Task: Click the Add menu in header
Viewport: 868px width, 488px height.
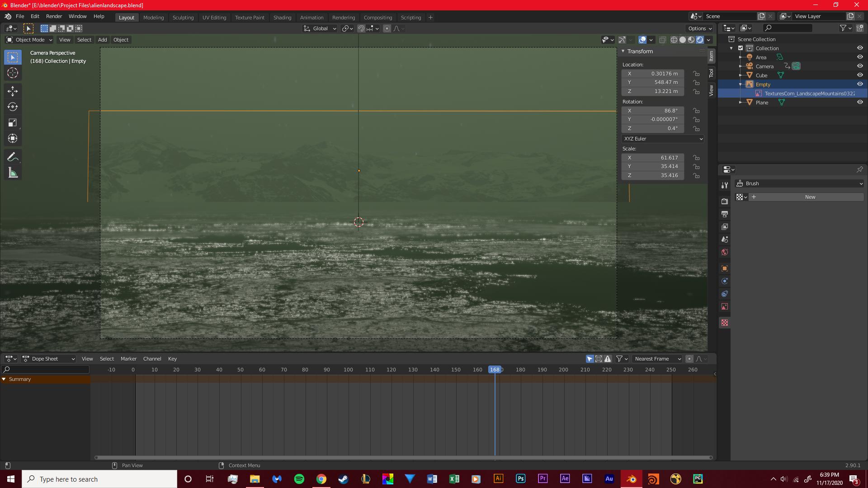Action: (x=103, y=39)
